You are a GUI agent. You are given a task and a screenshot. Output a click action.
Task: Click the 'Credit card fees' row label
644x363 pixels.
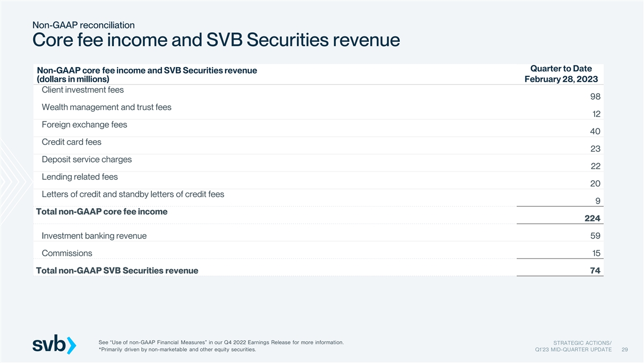coord(71,142)
